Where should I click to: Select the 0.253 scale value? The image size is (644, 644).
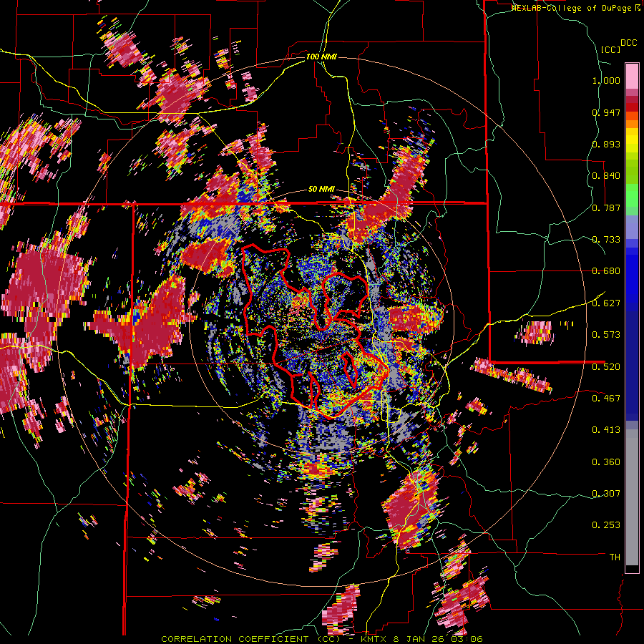point(606,525)
